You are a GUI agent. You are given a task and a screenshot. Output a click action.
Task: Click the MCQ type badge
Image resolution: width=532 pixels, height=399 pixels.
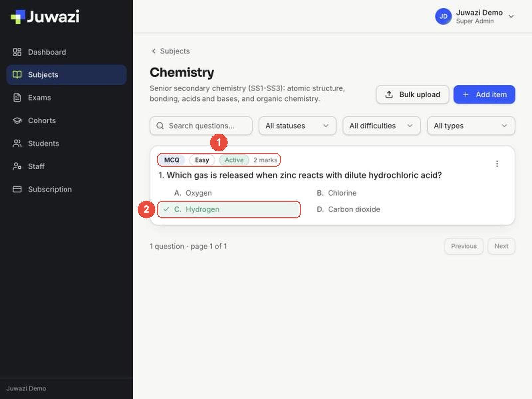(172, 160)
